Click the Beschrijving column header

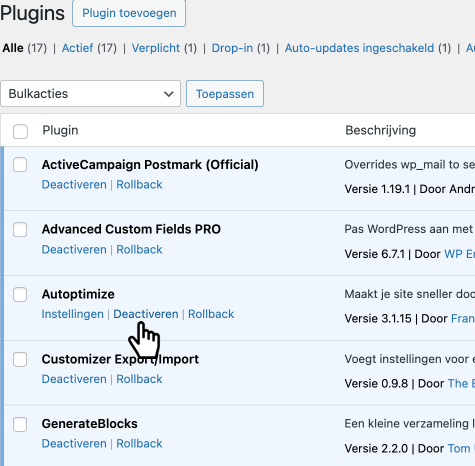pyautogui.click(x=381, y=130)
